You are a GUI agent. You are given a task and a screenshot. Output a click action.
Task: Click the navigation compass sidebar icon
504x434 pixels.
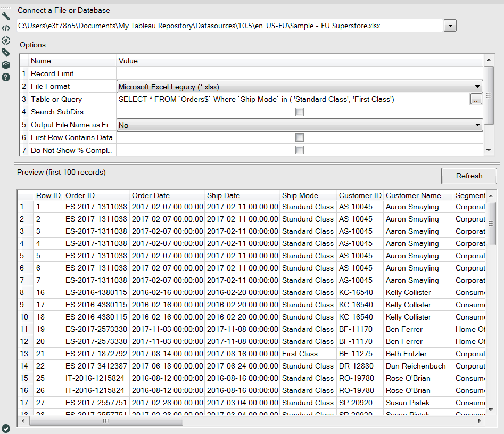coord(6,40)
